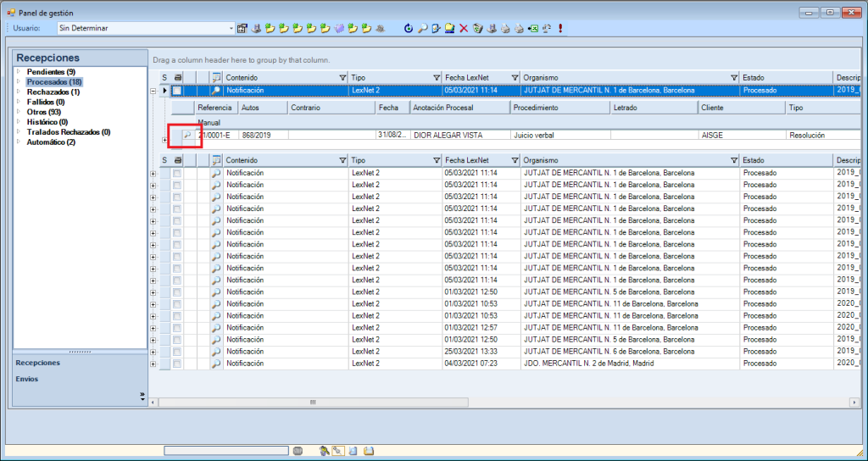Click the recycle bin toolbar icon

click(x=477, y=28)
